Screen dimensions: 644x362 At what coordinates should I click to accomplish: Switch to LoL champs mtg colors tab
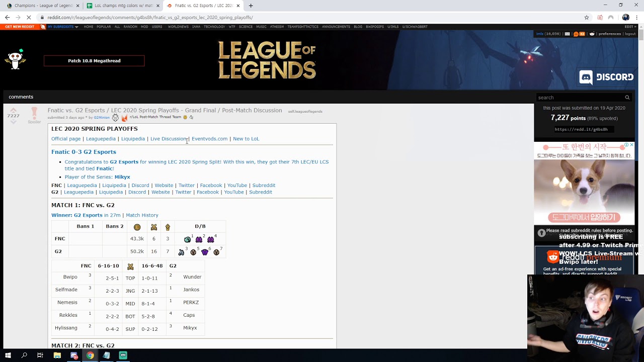[123, 6]
